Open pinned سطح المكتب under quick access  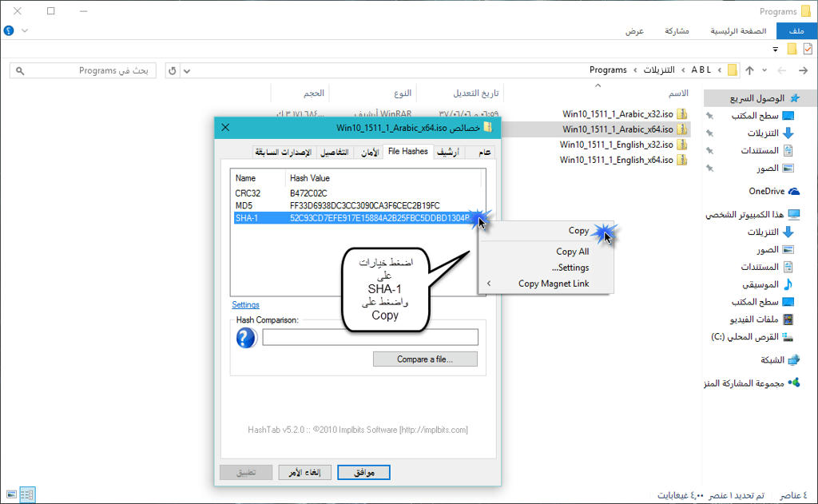pyautogui.click(x=754, y=115)
